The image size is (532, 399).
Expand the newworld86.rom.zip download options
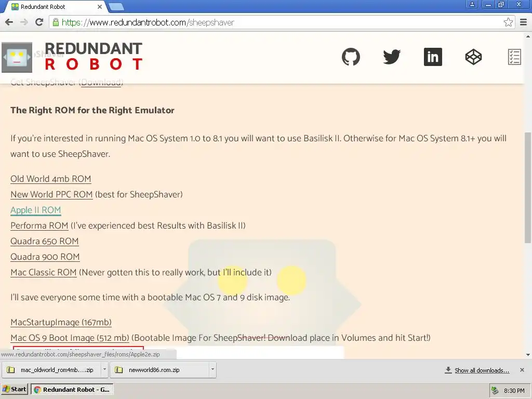(x=212, y=369)
